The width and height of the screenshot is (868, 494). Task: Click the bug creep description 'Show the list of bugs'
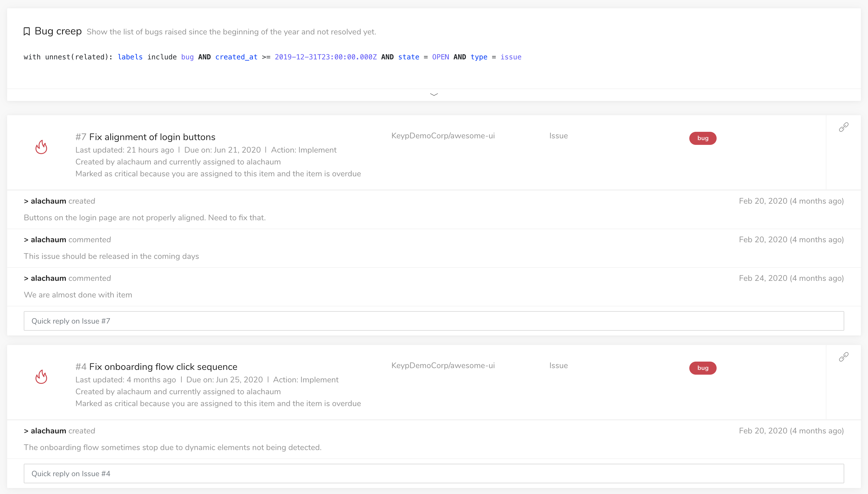point(231,32)
